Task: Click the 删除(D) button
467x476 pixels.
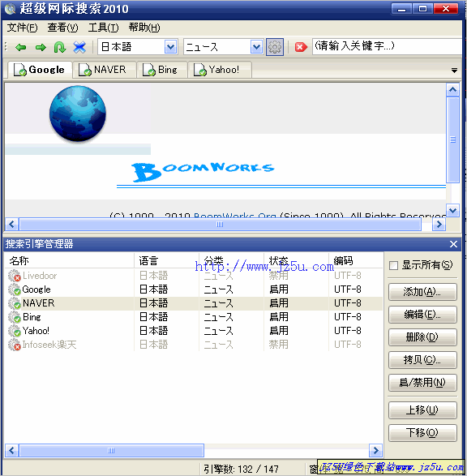Action: pos(422,337)
